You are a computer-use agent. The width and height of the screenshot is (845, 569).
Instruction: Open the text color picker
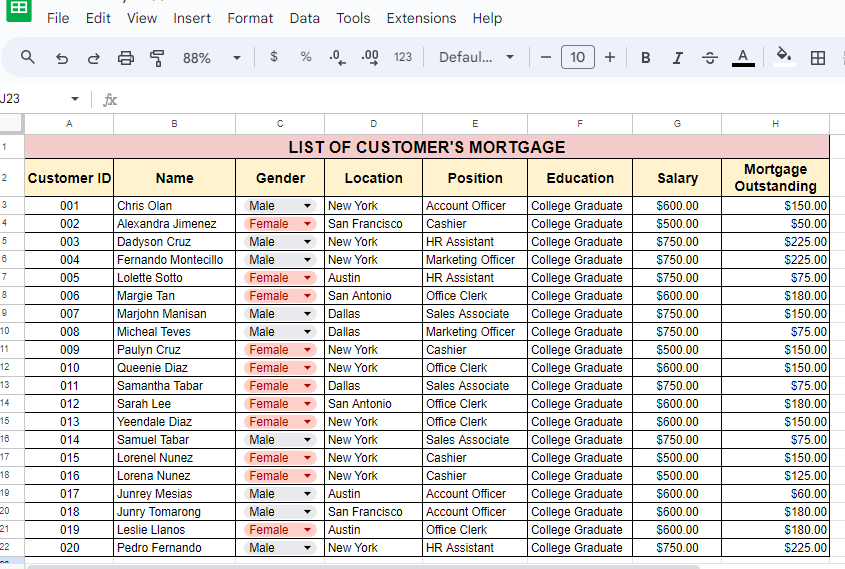pyautogui.click(x=743, y=58)
